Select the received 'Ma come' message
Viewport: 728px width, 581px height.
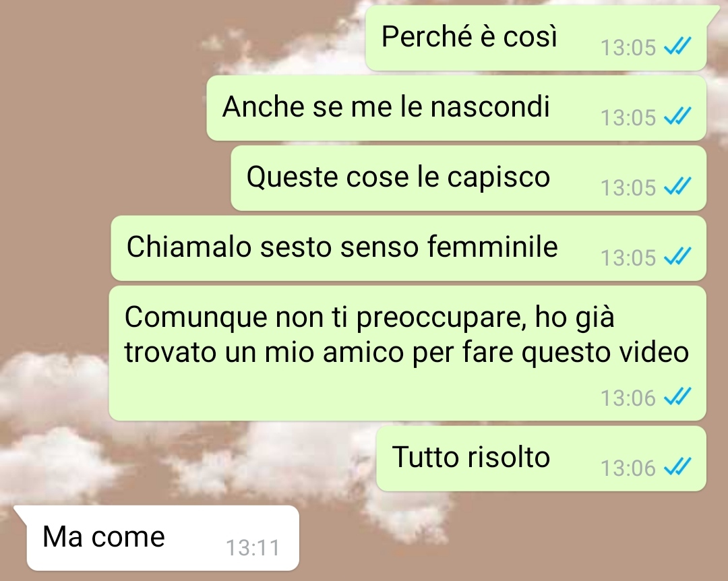[x=156, y=539]
